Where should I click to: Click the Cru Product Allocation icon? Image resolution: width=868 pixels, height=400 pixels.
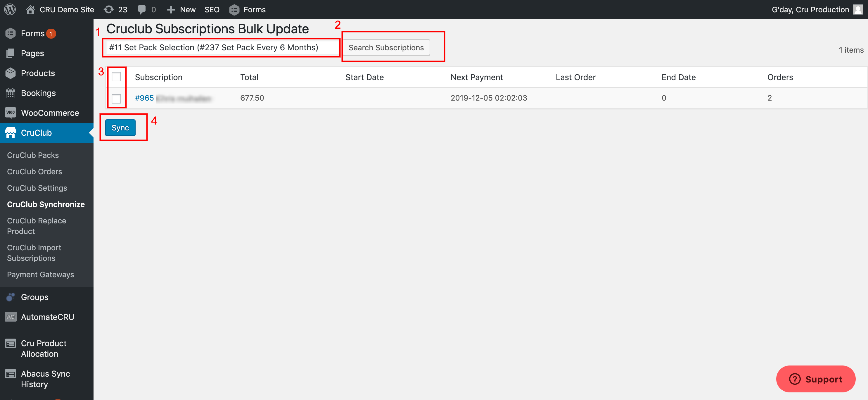click(11, 343)
